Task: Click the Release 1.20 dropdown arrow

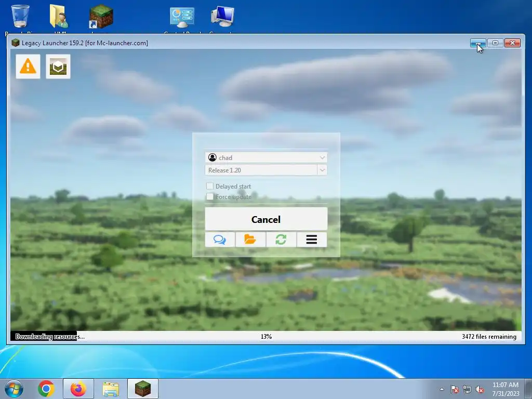Action: [x=322, y=170]
